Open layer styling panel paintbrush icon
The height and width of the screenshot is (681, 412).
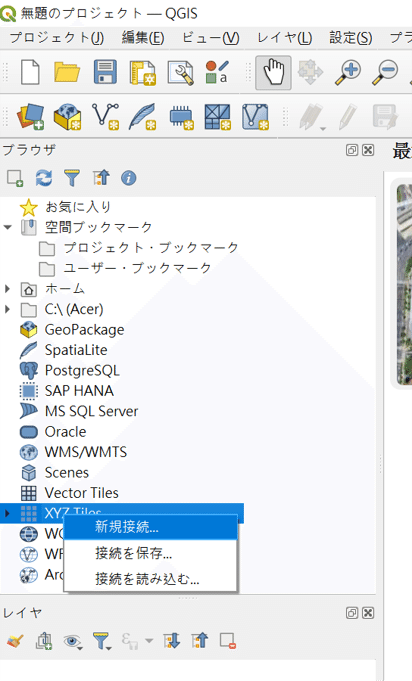tap(15, 641)
